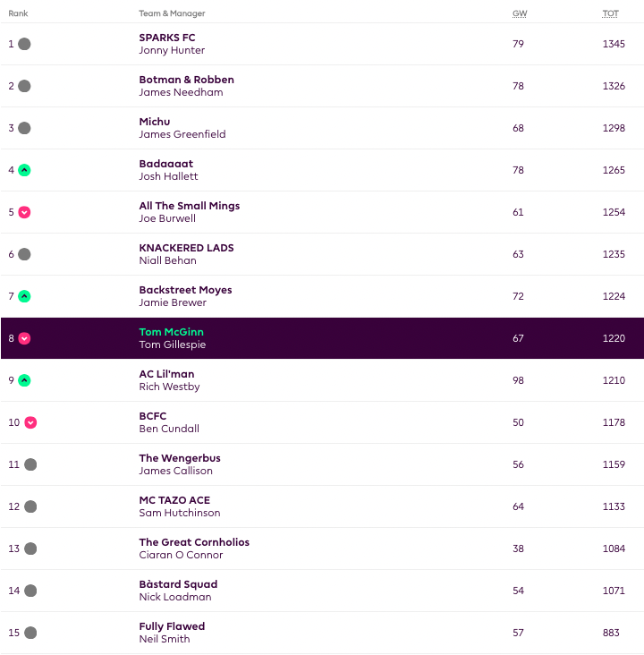Click the grey status dot beside SPARKS FC
Image resolution: width=644 pixels, height=655 pixels.
point(24,44)
